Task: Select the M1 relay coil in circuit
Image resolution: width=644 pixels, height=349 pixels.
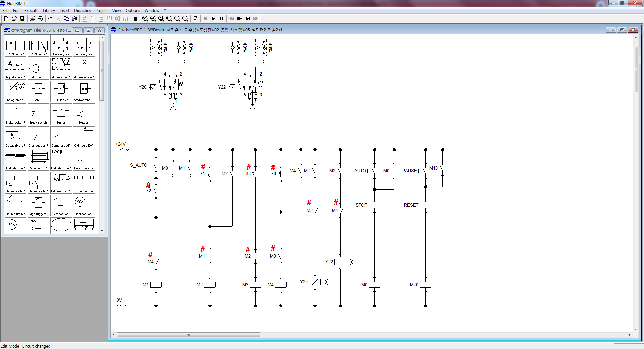Action: [156, 285]
